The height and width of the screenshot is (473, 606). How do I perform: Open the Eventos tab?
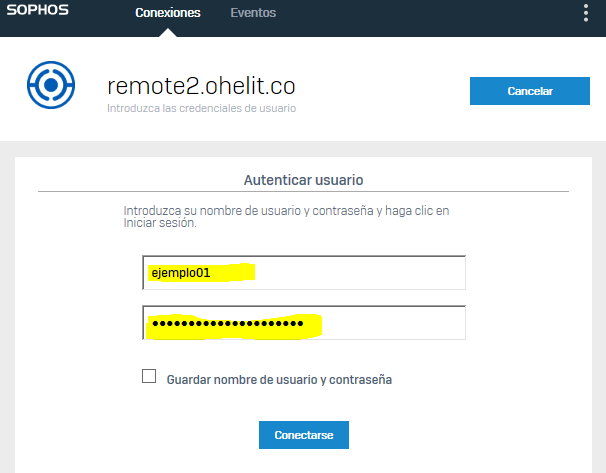point(253,13)
